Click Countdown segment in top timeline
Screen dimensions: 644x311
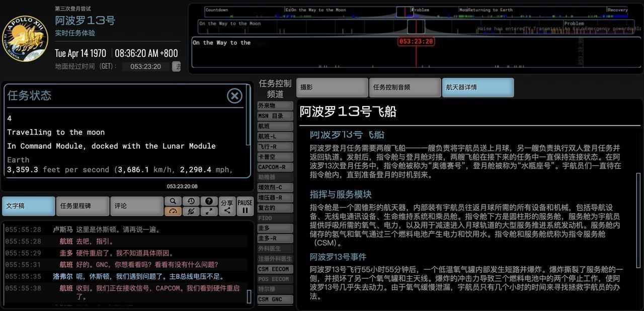217,10
